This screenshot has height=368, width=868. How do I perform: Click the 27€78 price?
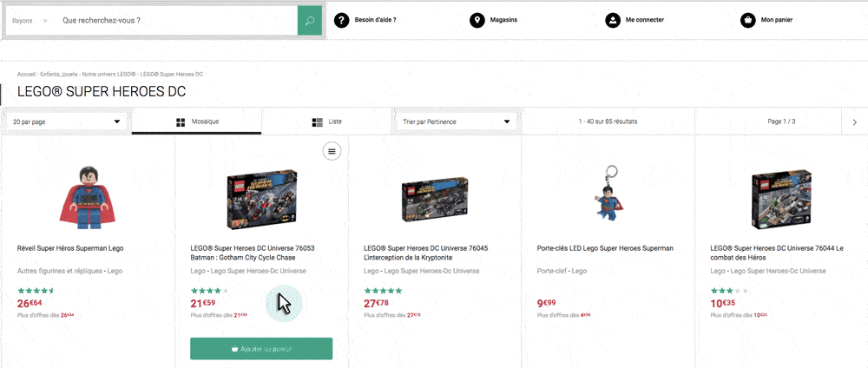coord(377,303)
